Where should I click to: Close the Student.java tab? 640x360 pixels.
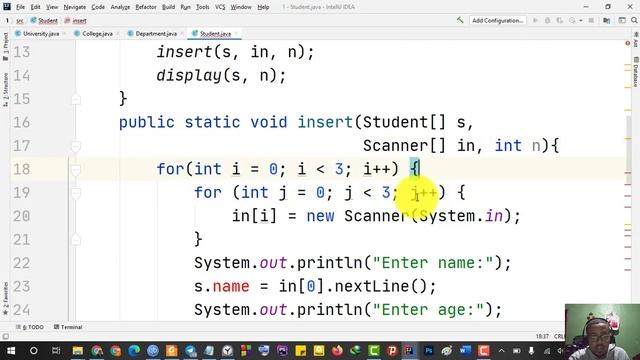tap(236, 33)
